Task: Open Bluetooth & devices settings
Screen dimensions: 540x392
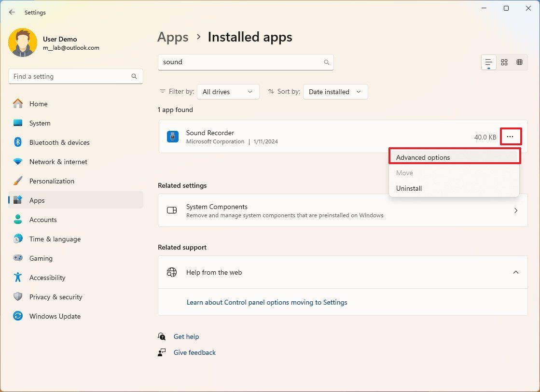Action: tap(60, 142)
